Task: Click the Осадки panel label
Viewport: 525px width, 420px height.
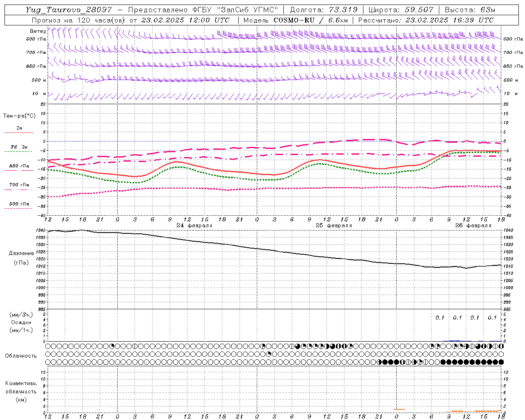Action: tap(21, 322)
